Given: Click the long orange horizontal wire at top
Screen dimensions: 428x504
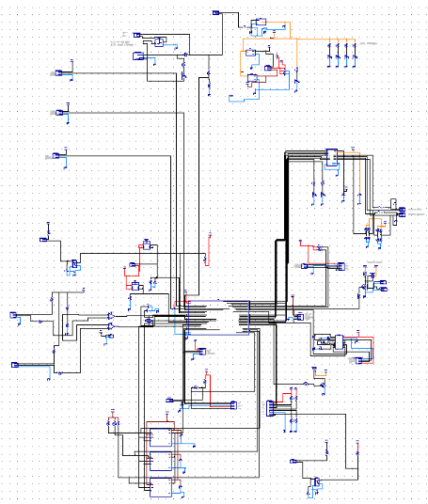Looking at the screenshot, I should tap(299, 39).
